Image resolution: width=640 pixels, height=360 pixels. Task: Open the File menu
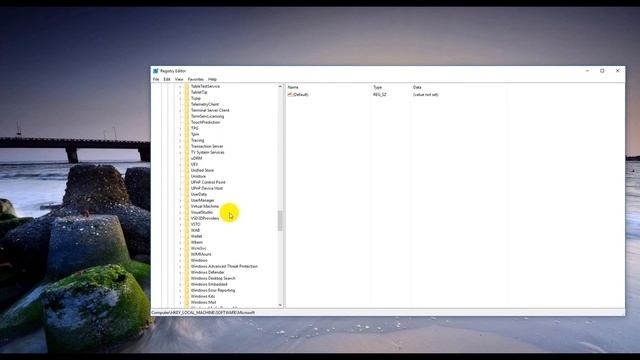coord(156,79)
